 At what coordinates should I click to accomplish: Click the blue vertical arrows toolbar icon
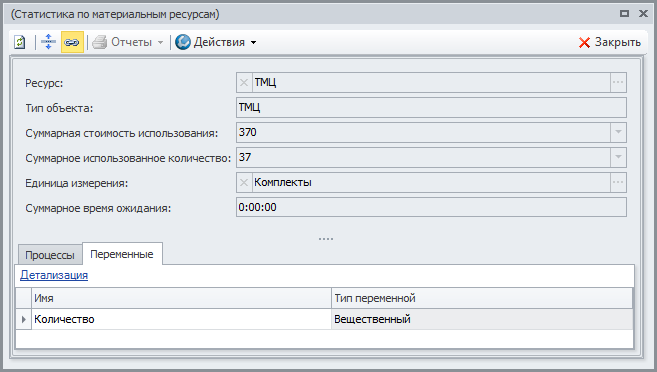pyautogui.click(x=49, y=42)
